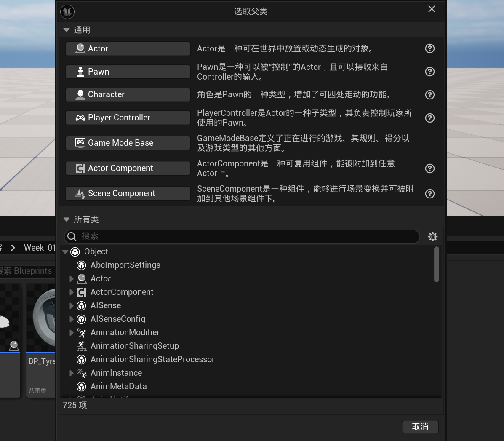504x441 pixels.
Task: Choose Actor as the parent class
Action: 128,48
